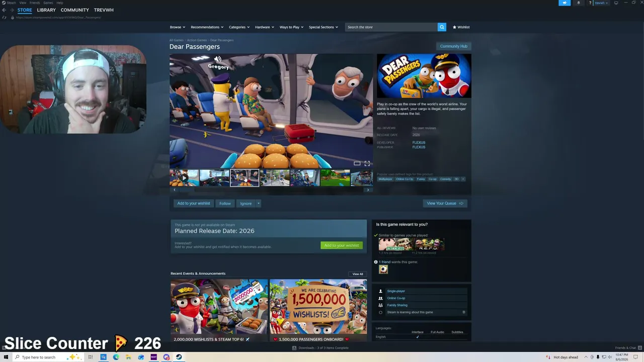
Task: Open the arrow dropdown beside Ignore
Action: [x=259, y=204]
